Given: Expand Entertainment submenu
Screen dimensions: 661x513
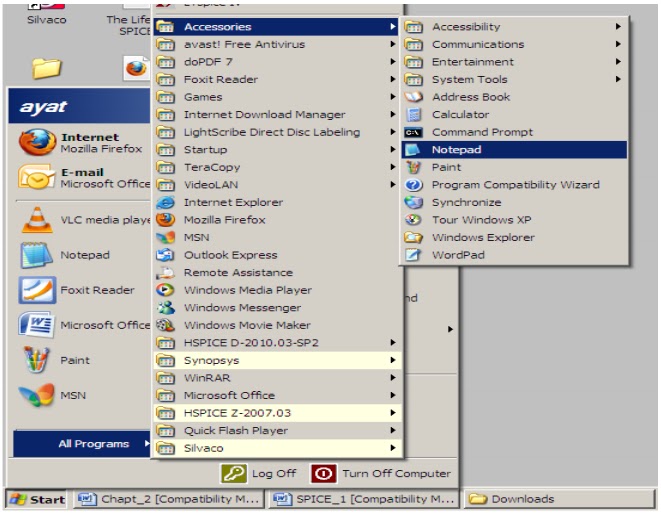Looking at the screenshot, I should (x=514, y=62).
